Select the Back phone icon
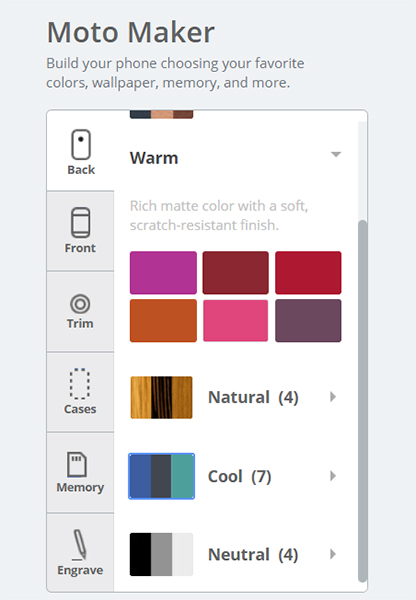The height and width of the screenshot is (600, 416). click(81, 145)
